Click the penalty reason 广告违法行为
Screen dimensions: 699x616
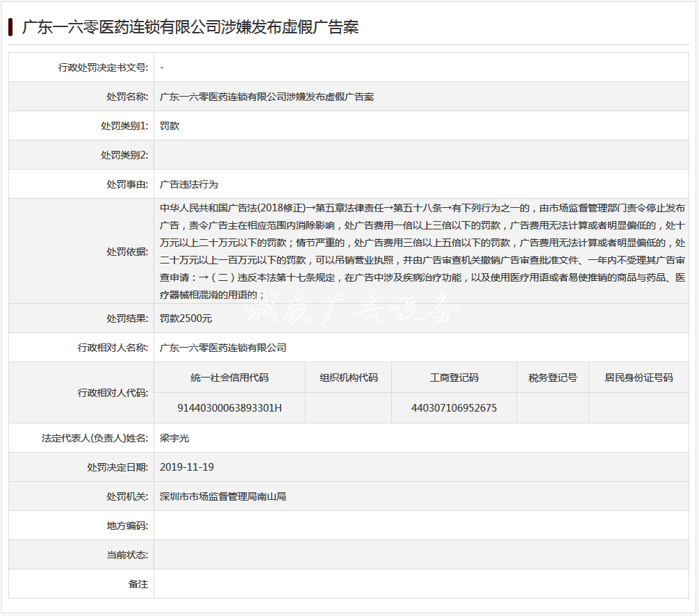[x=189, y=184]
